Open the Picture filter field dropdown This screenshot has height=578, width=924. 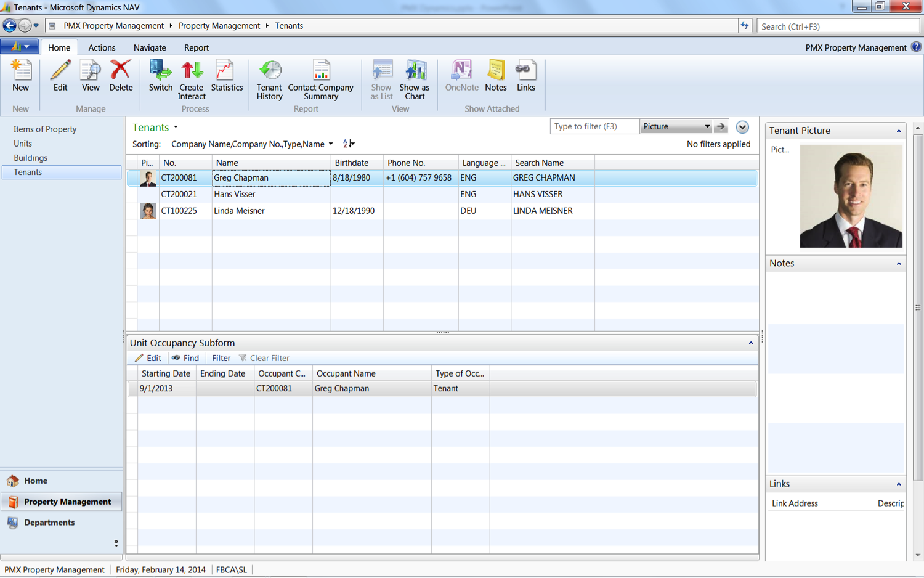(676, 126)
